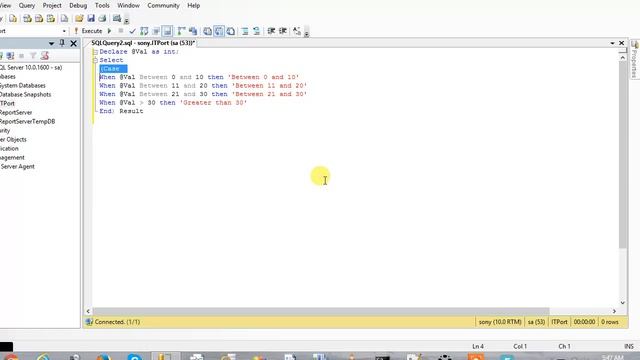
Task: Click the 'Greater than 30' code line
Action: coord(173,102)
